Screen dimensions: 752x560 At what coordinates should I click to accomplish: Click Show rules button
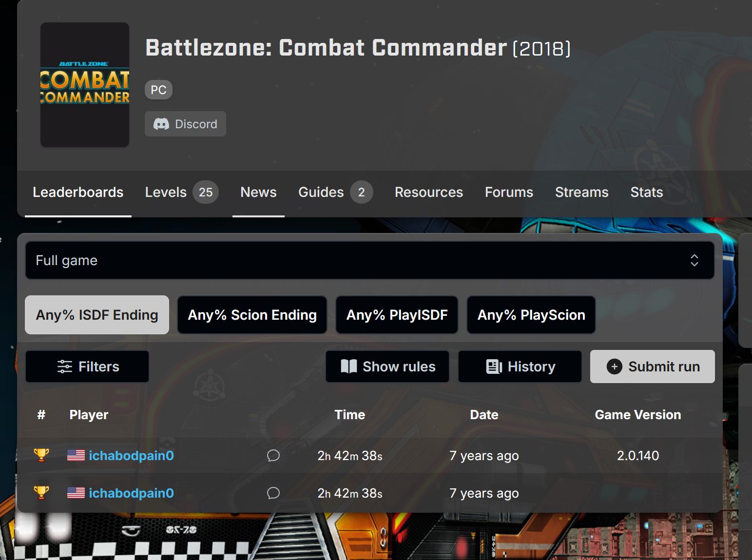click(387, 367)
